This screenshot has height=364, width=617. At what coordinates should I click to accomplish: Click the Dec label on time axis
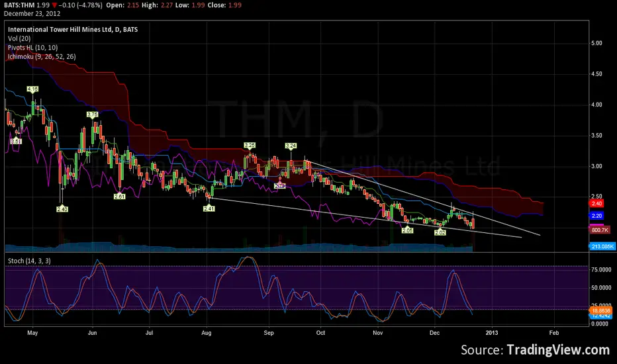coord(434,333)
